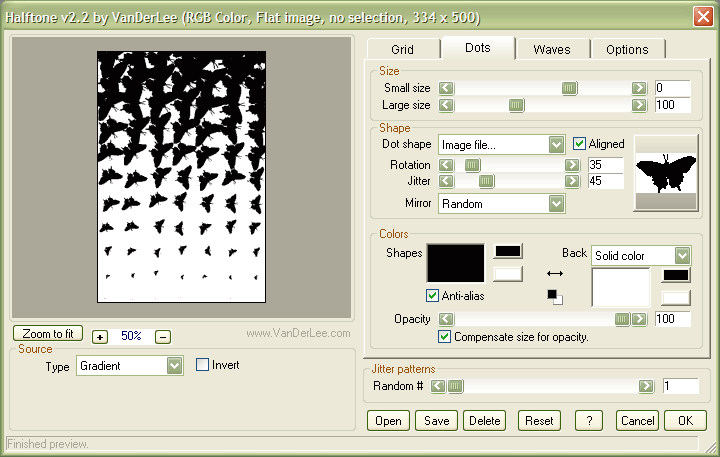Uncheck the Aligned checkbox
This screenshot has width=720, height=457.
coord(580,144)
